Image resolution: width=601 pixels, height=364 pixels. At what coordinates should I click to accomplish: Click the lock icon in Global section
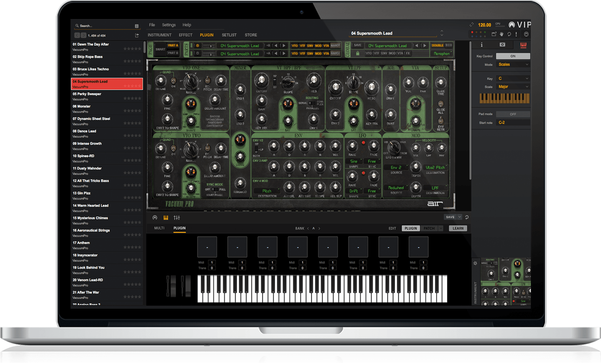357,54
